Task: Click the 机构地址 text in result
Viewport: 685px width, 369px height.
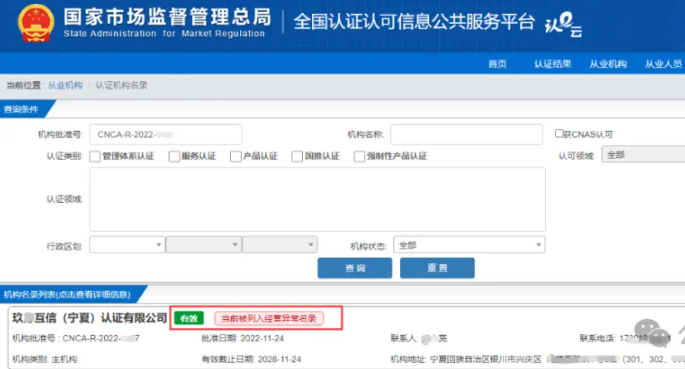Action: coord(537,359)
